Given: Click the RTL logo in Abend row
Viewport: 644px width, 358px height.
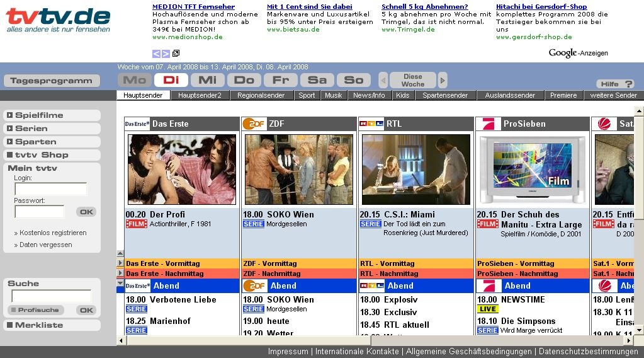Looking at the screenshot, I should (371, 286).
